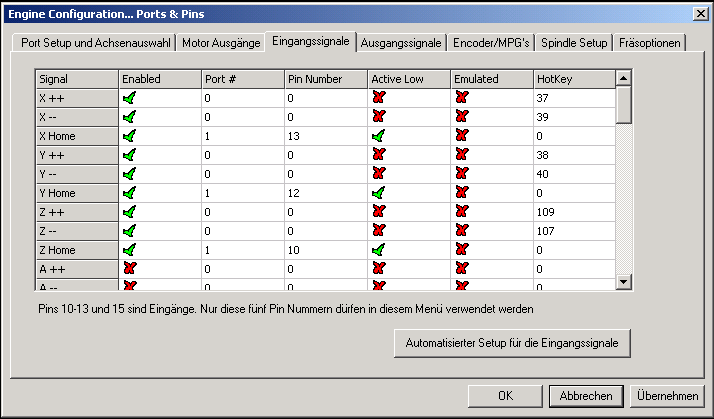Toggle Emulated cross for Z --

(x=462, y=230)
